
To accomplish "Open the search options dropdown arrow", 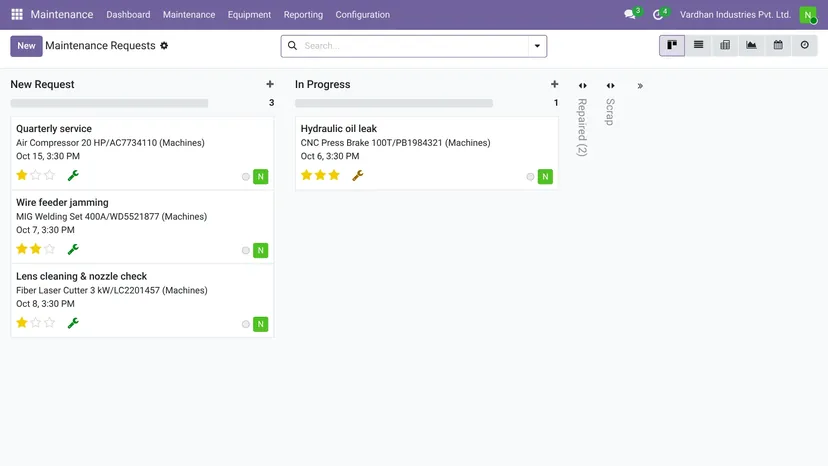I will coord(537,46).
